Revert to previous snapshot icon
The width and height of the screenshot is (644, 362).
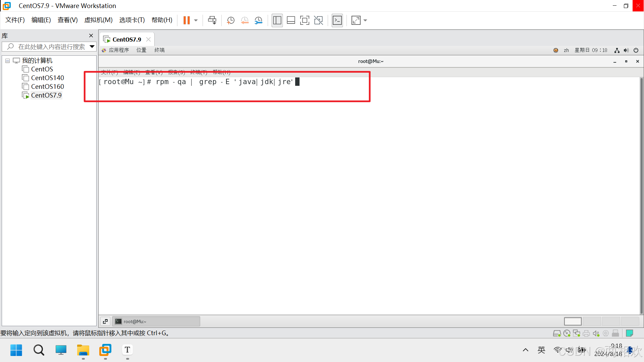[x=245, y=20]
